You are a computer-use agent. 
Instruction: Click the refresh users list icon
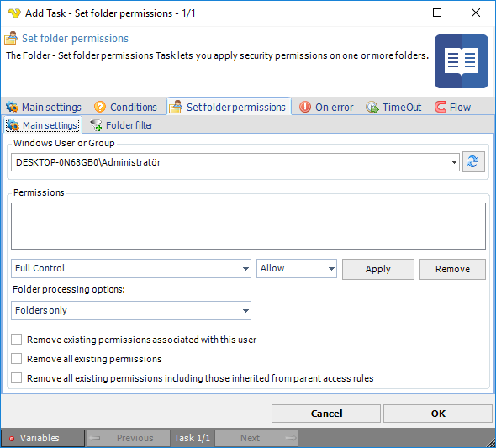tap(473, 162)
